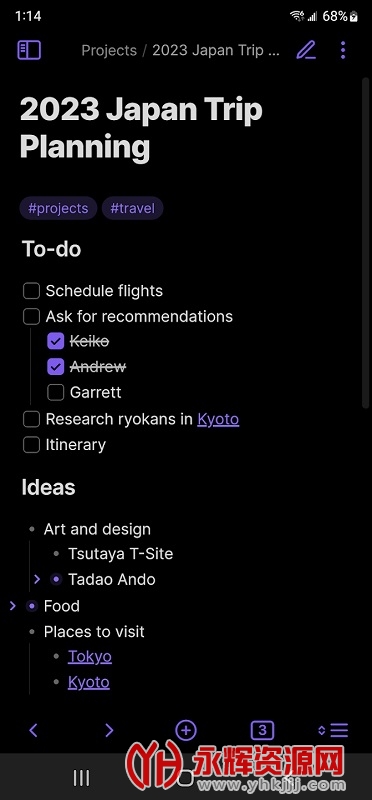The image size is (372, 800).
Task: Open the #travel tag
Action: [132, 209]
